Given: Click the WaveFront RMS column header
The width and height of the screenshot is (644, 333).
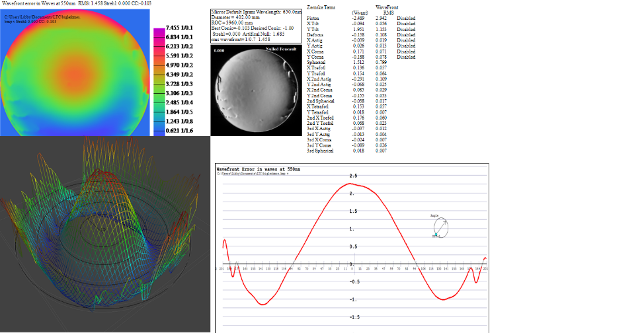Looking at the screenshot, I should (385, 9).
